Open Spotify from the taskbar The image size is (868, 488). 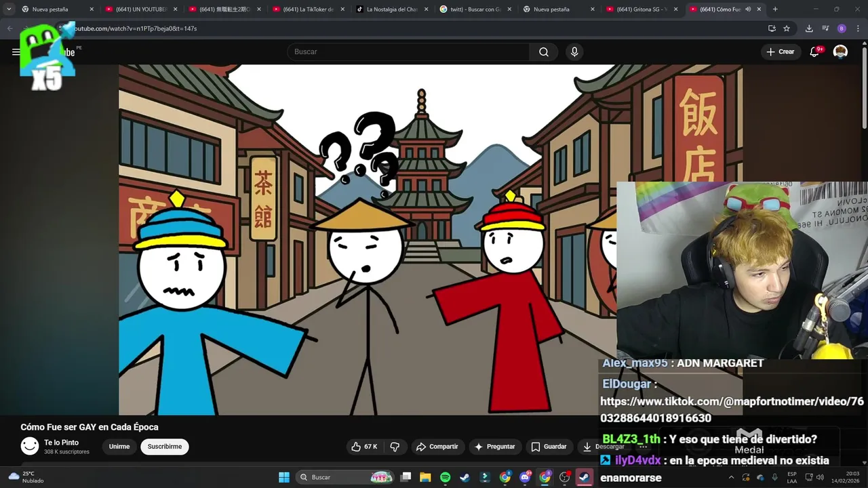point(445,477)
